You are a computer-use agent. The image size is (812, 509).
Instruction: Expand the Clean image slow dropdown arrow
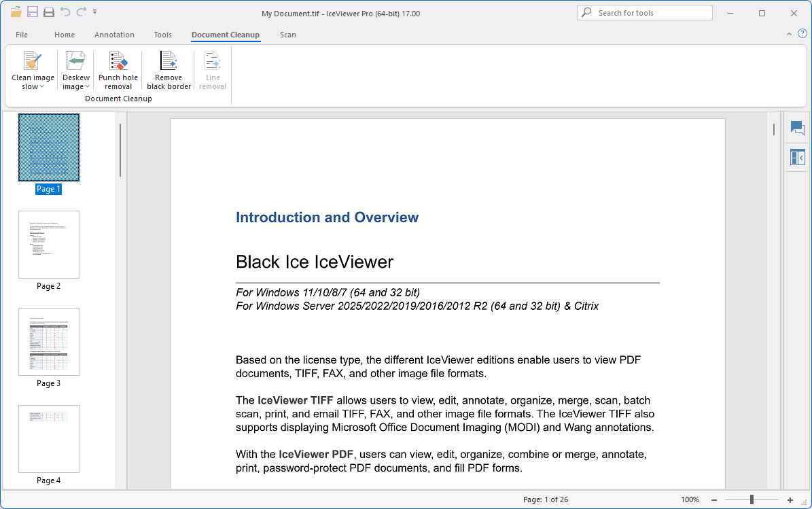pos(42,87)
